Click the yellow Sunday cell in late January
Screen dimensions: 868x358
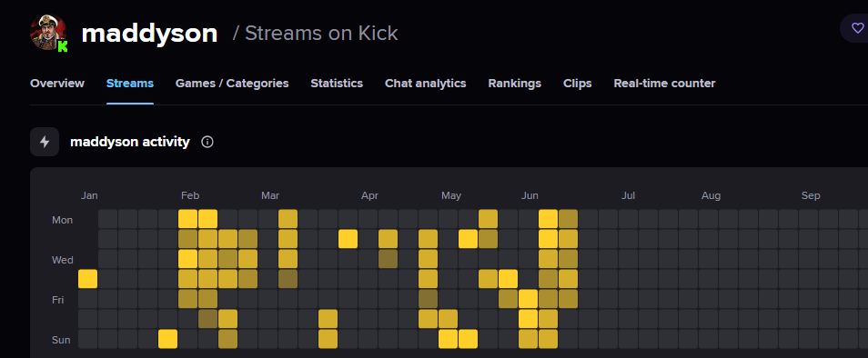click(x=168, y=339)
